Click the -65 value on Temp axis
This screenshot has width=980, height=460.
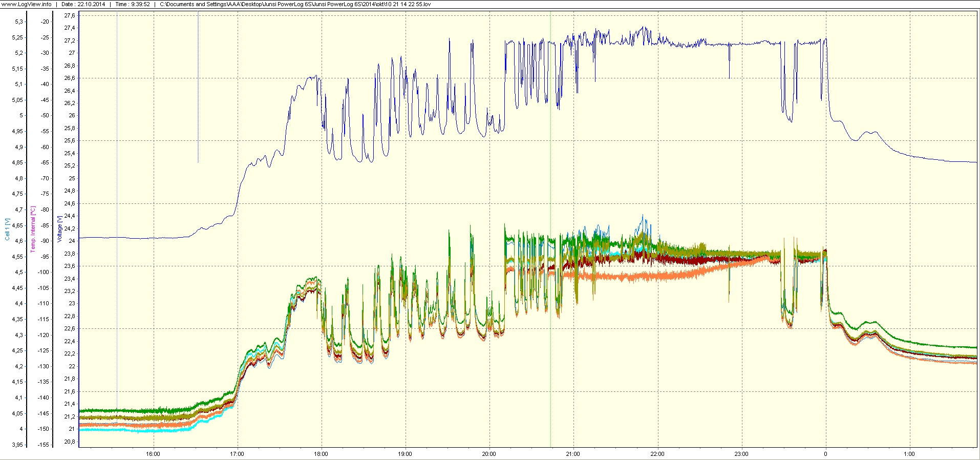coord(45,162)
